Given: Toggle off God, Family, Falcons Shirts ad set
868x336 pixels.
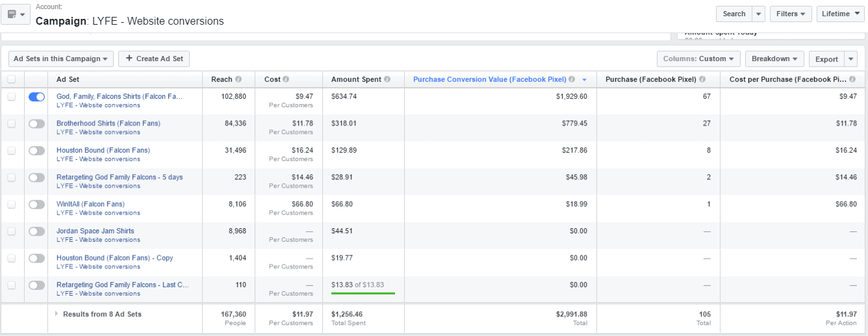Looking at the screenshot, I should 37,96.
